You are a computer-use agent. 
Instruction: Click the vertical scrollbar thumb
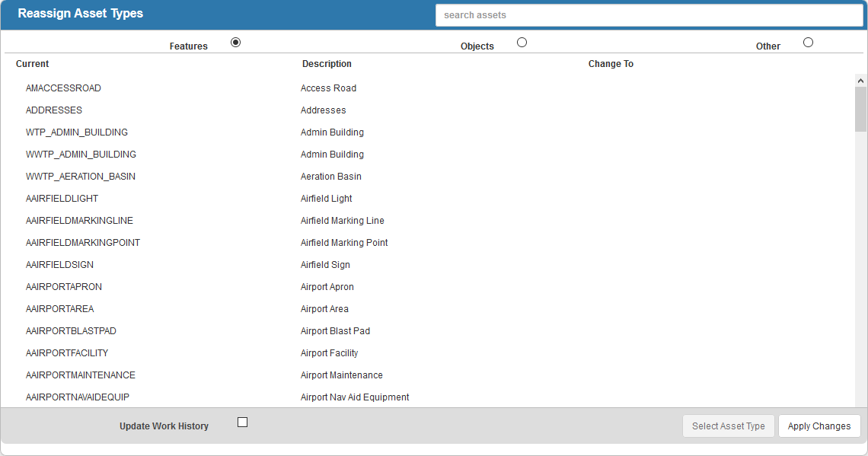[x=860, y=109]
